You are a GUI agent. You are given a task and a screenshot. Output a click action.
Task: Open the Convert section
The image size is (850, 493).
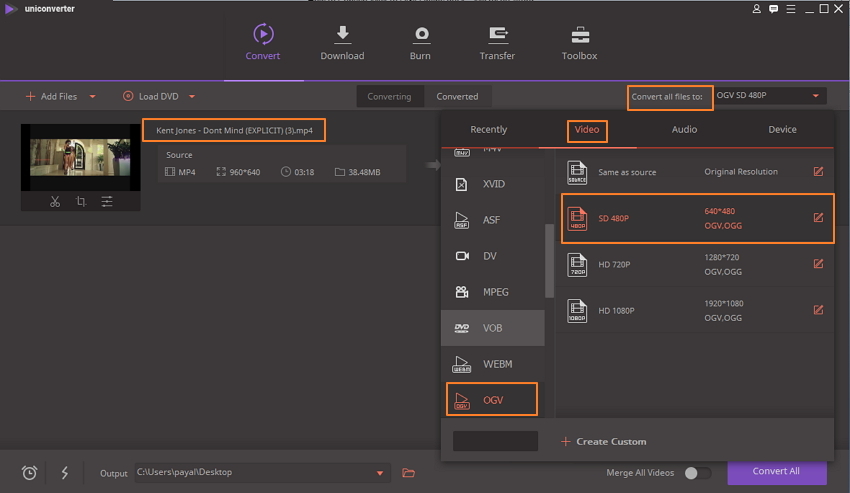click(263, 42)
